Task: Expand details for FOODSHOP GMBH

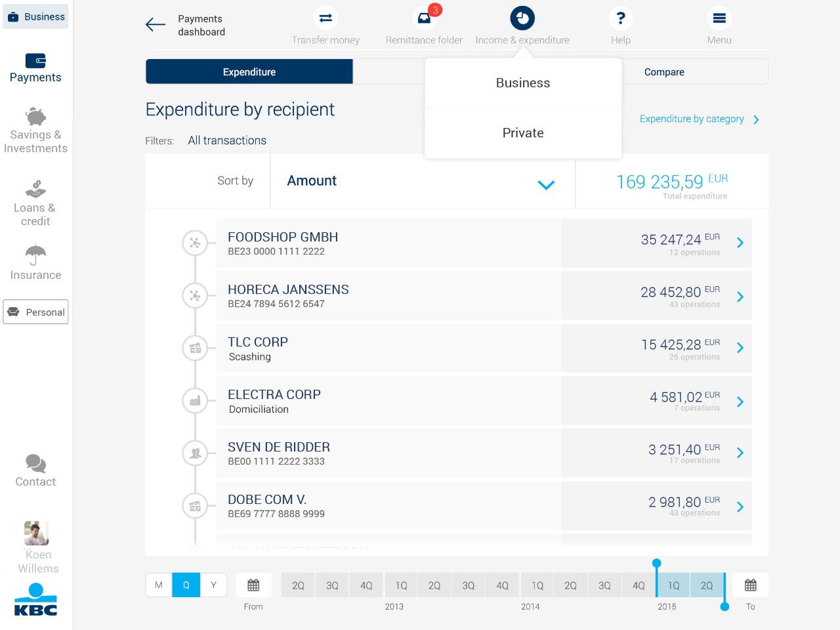Action: pyautogui.click(x=740, y=243)
